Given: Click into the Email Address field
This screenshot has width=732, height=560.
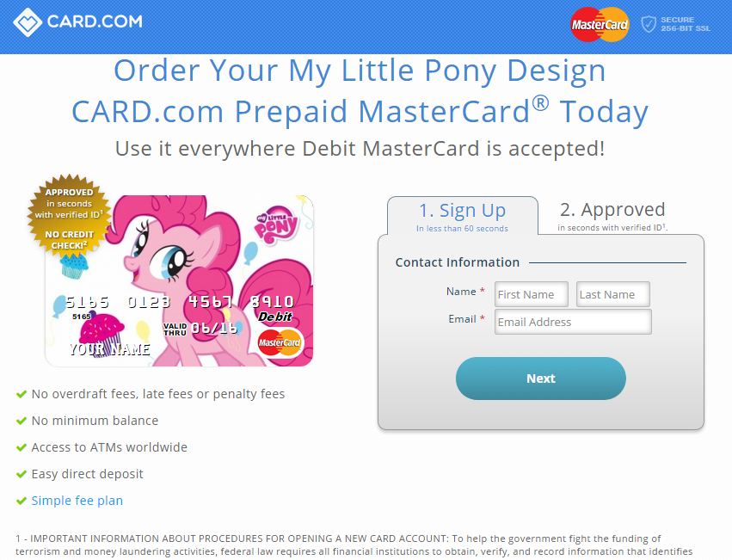Looking at the screenshot, I should 573,322.
